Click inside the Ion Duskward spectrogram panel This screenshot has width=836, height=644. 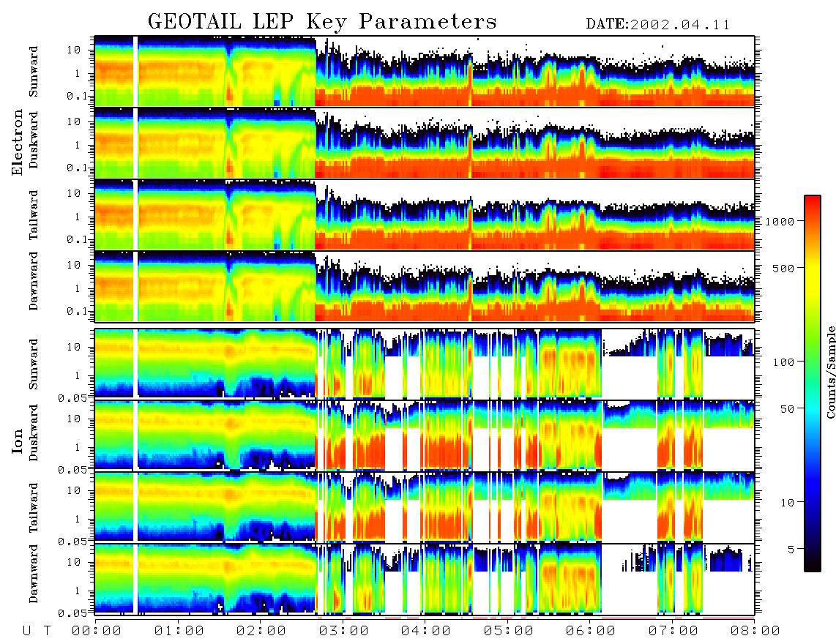425,435
